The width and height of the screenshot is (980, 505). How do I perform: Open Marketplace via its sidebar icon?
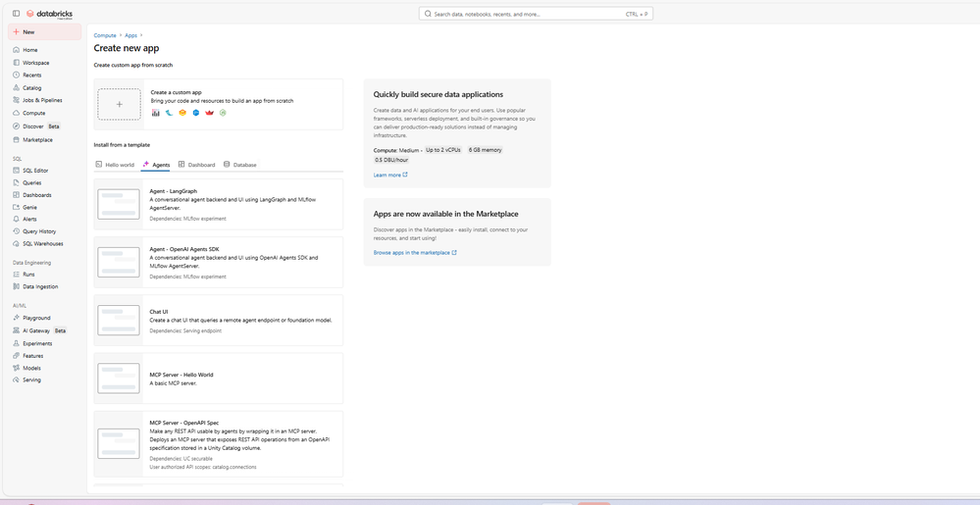tap(17, 140)
